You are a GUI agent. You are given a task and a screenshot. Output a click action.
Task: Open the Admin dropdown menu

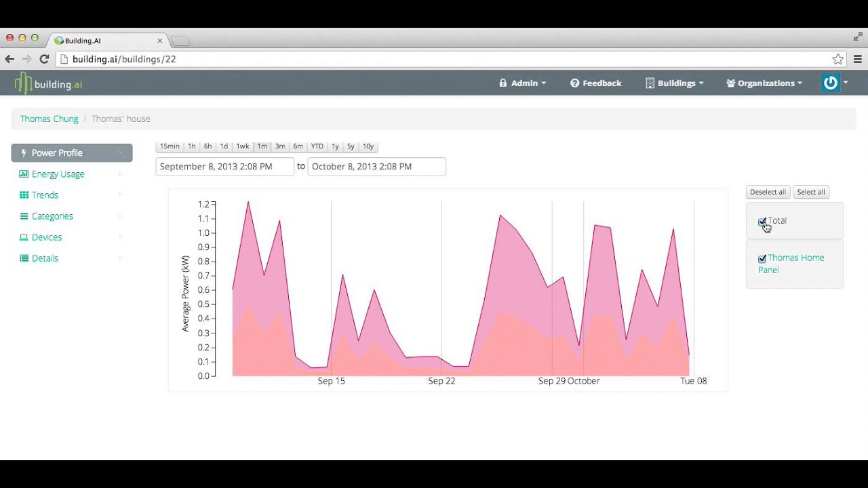tap(523, 83)
